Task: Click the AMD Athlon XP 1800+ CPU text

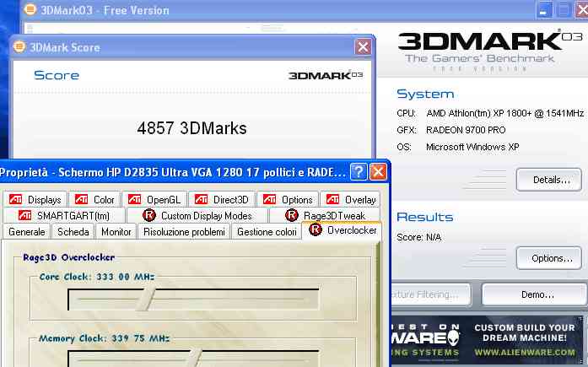Action: pyautogui.click(x=504, y=113)
